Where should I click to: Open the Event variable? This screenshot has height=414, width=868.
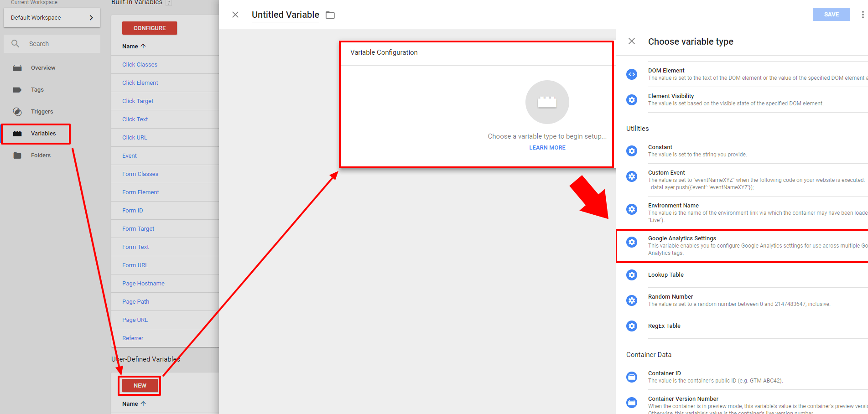(130, 156)
